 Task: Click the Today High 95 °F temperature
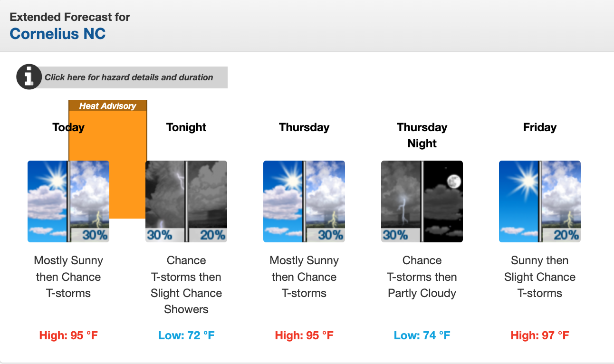point(68,335)
